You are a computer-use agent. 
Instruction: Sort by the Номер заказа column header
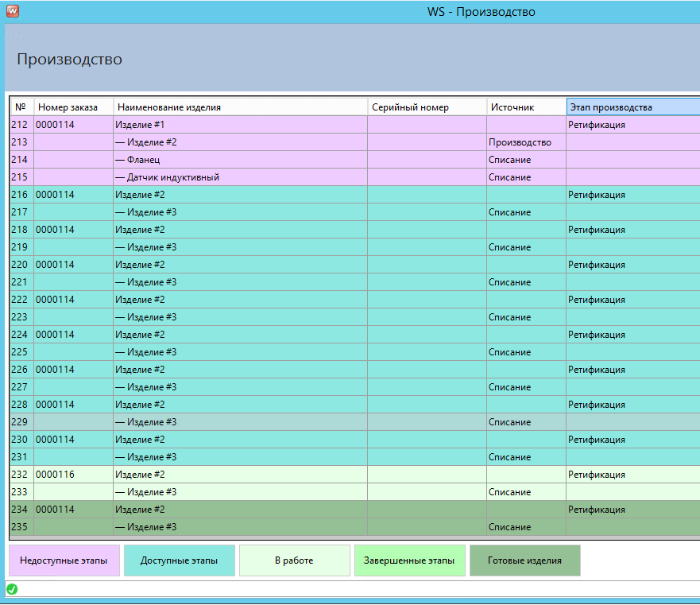click(74, 107)
